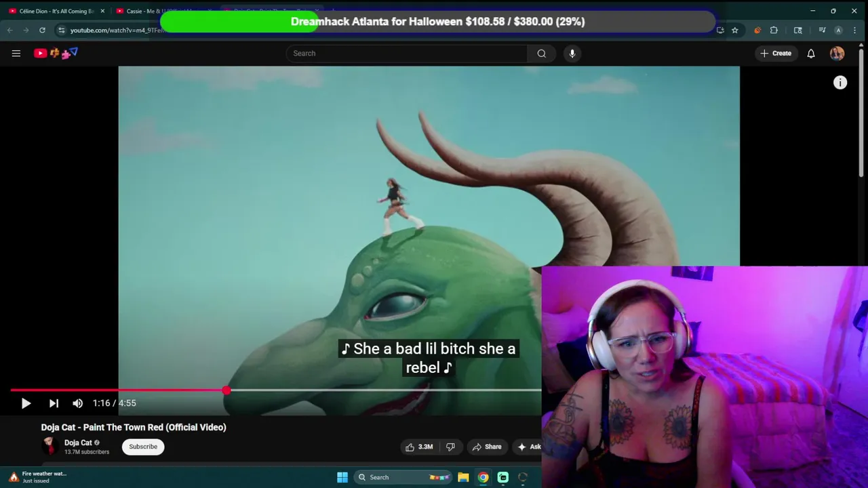This screenshot has height=488, width=868.
Task: Click the YouTube search magnifier button
Action: pos(541,54)
